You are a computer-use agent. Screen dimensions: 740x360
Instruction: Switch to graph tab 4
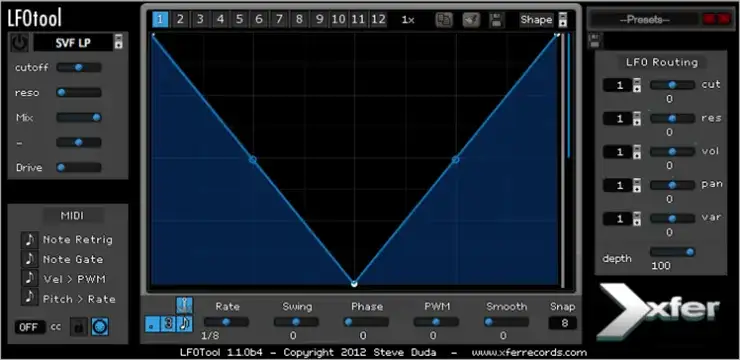(x=220, y=20)
